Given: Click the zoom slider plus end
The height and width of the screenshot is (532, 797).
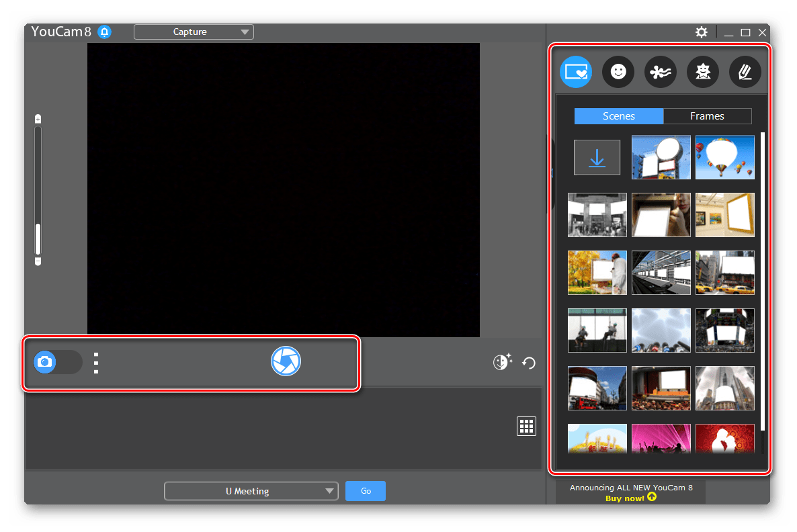Looking at the screenshot, I should (x=38, y=119).
